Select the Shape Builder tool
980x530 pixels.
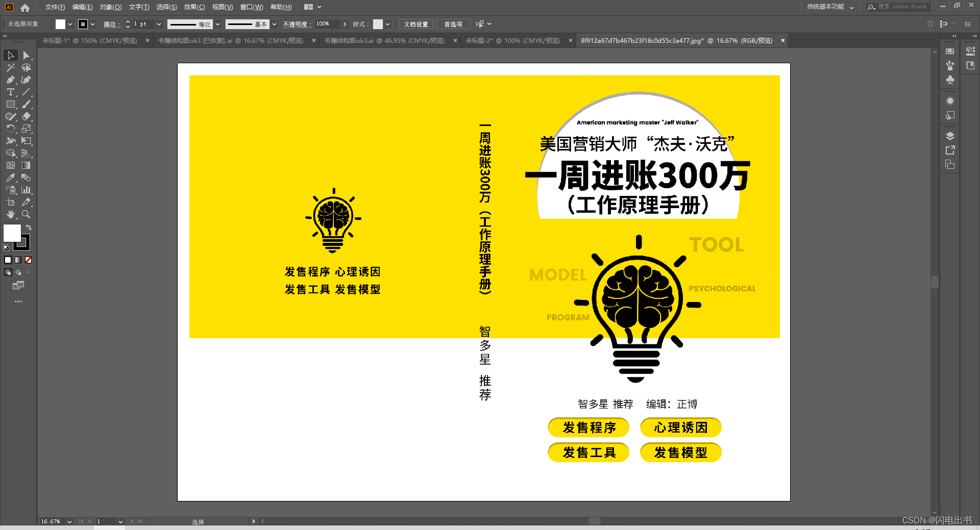click(11, 153)
